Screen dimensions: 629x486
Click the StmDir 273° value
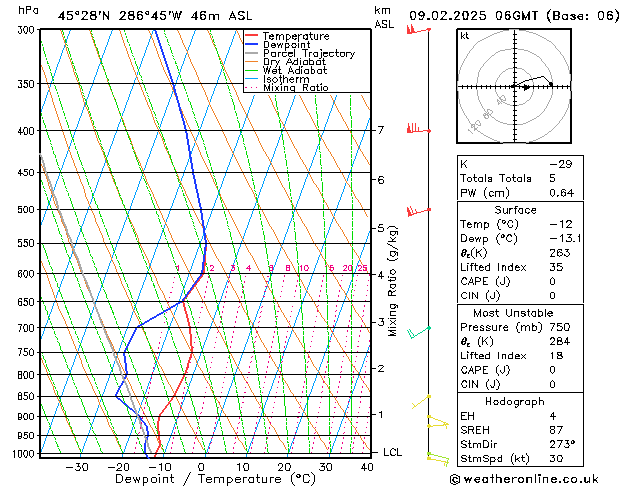[562, 444]
